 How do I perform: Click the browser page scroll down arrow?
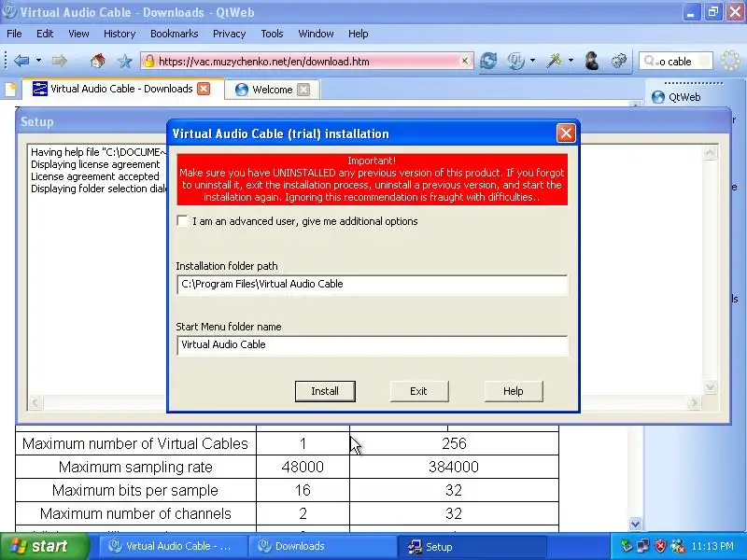pyautogui.click(x=635, y=524)
